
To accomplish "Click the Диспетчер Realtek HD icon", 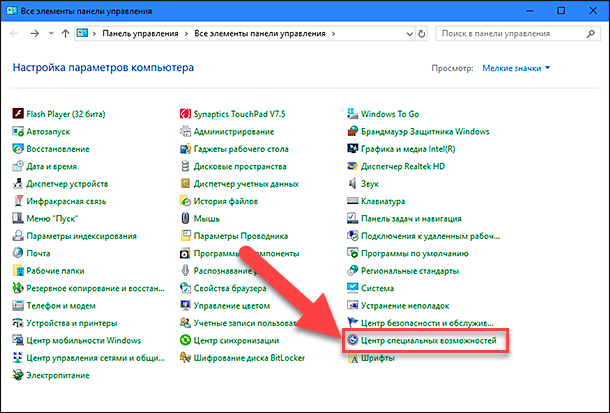I will 352,166.
